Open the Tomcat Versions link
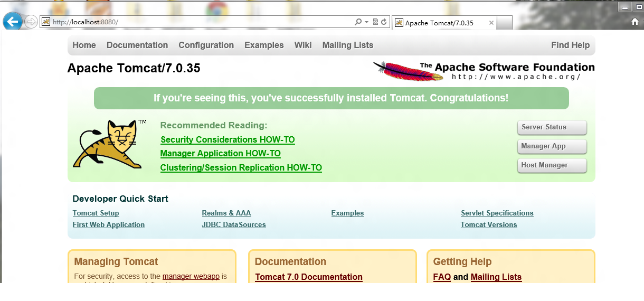The height and width of the screenshot is (301, 644). [x=489, y=225]
